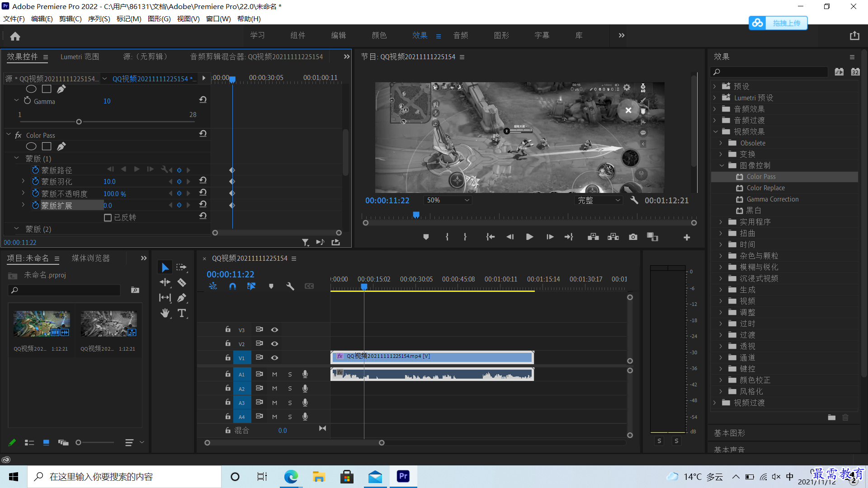Image resolution: width=868 pixels, height=488 pixels.
Task: Toggle linked selection in timeline
Action: pos(251,286)
